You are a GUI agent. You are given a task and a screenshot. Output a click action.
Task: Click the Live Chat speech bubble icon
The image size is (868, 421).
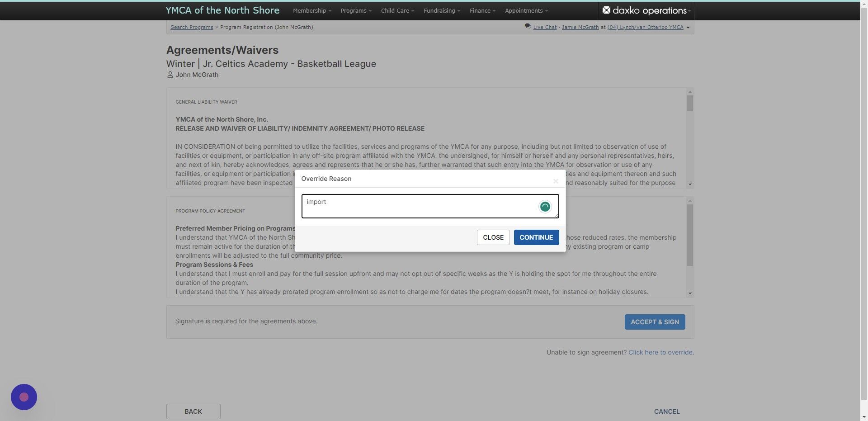(x=528, y=27)
